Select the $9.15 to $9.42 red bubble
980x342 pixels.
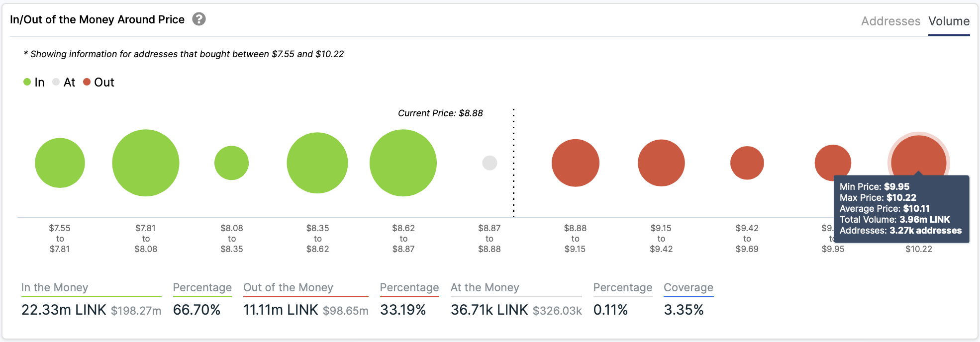coord(661,163)
